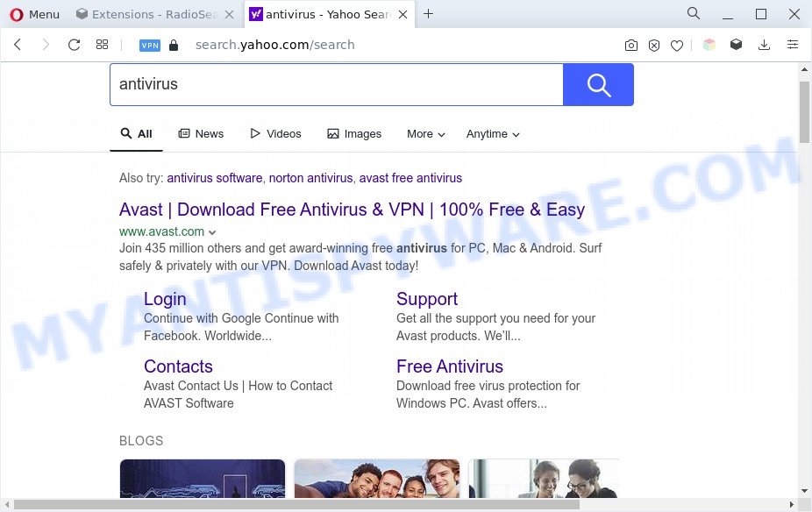Click the address bar URL

[x=275, y=45]
